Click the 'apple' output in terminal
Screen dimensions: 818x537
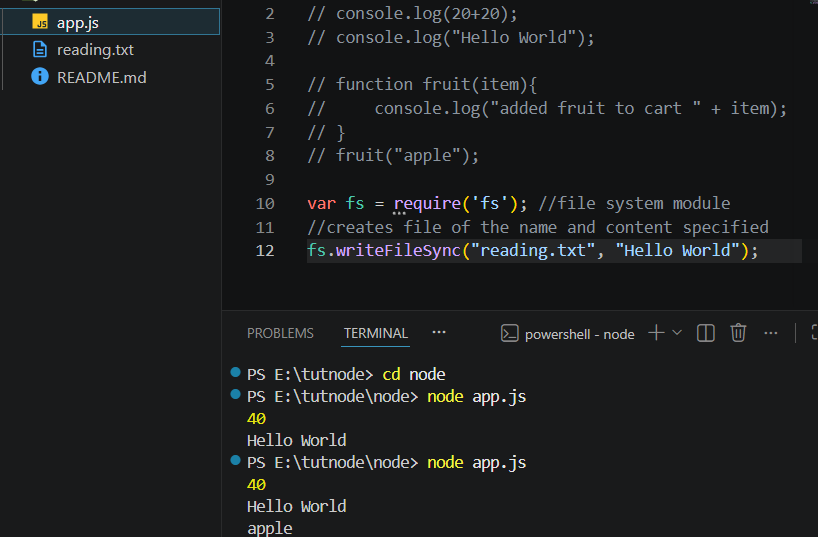[x=270, y=529]
